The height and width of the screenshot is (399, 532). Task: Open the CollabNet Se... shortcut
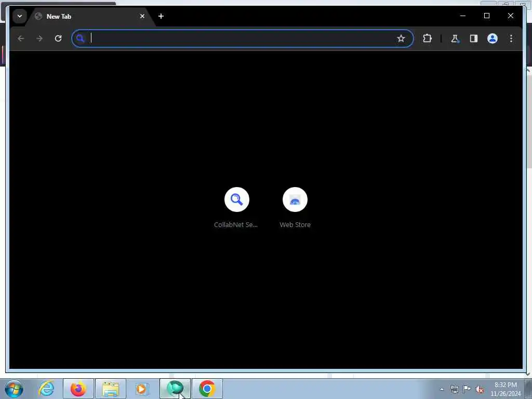click(236, 207)
